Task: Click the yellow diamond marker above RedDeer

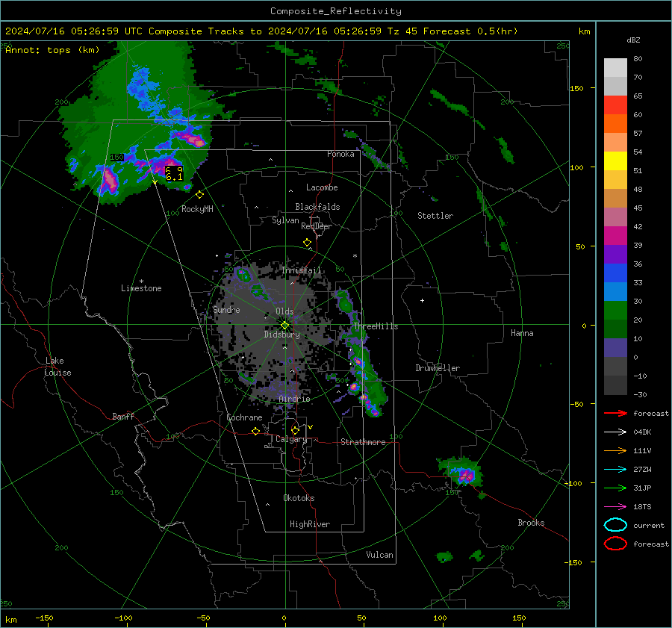Action: [x=307, y=243]
